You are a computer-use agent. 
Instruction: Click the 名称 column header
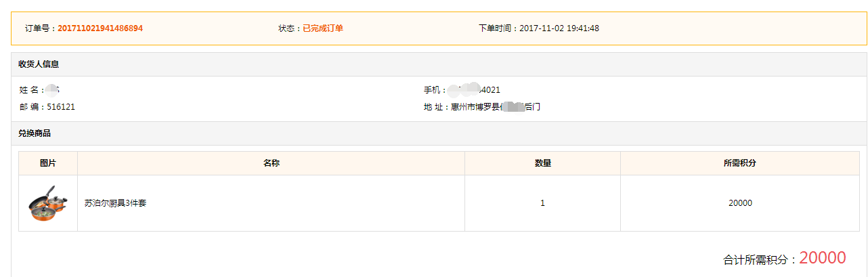[x=272, y=163]
